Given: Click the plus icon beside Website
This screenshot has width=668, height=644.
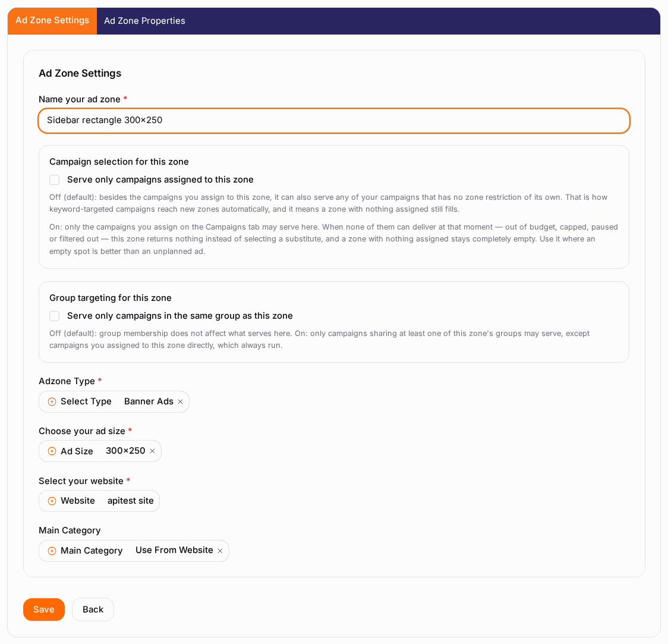Looking at the screenshot, I should pyautogui.click(x=52, y=501).
